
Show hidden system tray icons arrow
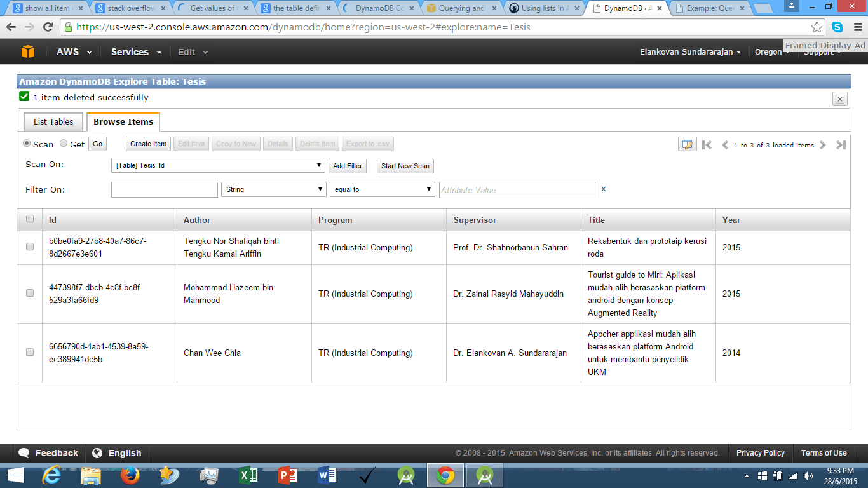[x=747, y=476]
